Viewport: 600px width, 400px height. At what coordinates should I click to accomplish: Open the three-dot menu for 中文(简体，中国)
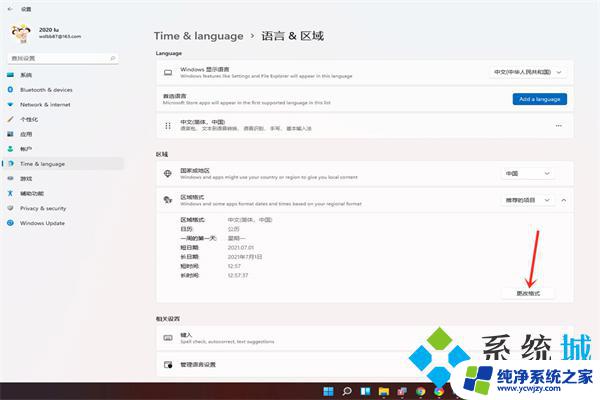pyautogui.click(x=558, y=125)
